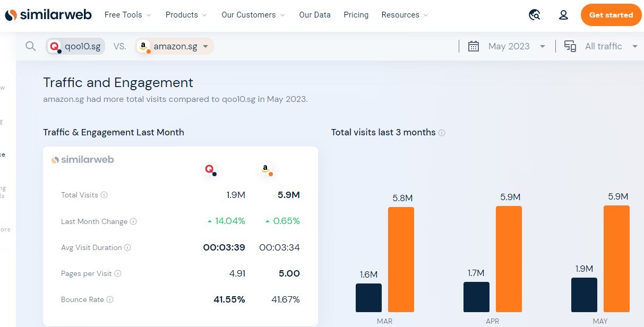Click the Qoo10 logo in the table header
The image size is (644, 327).
pyautogui.click(x=211, y=170)
